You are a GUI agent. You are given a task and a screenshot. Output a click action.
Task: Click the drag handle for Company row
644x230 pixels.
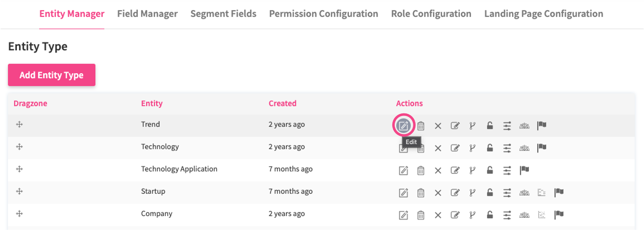(20, 214)
